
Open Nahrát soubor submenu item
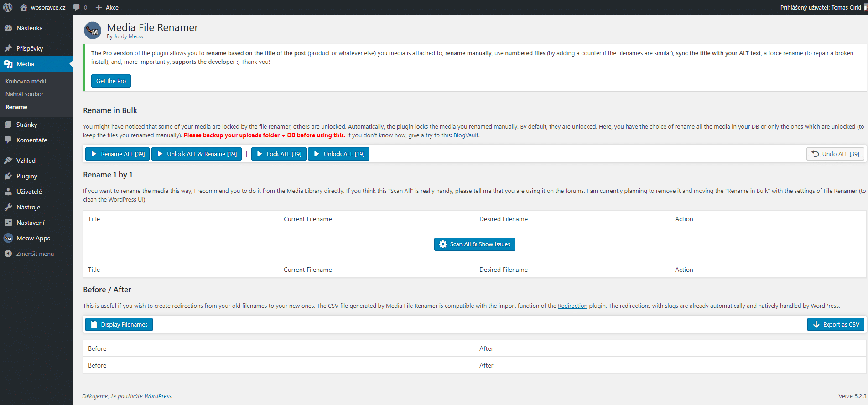pos(25,94)
